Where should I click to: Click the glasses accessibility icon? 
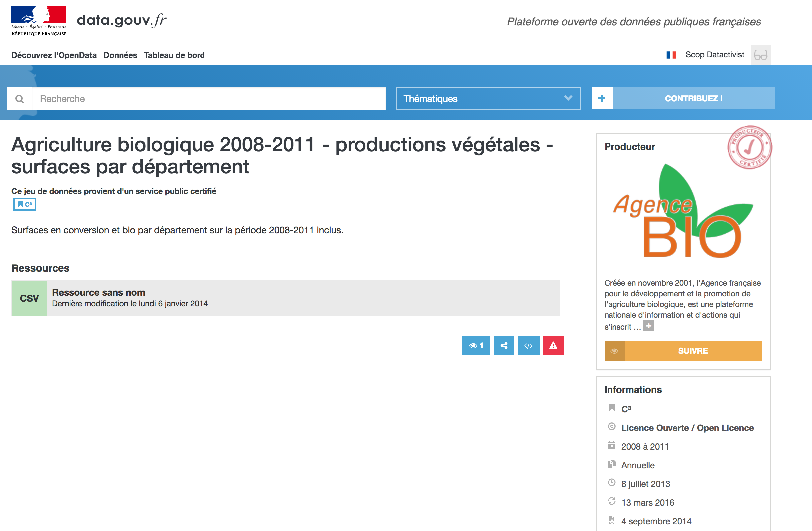tap(760, 55)
